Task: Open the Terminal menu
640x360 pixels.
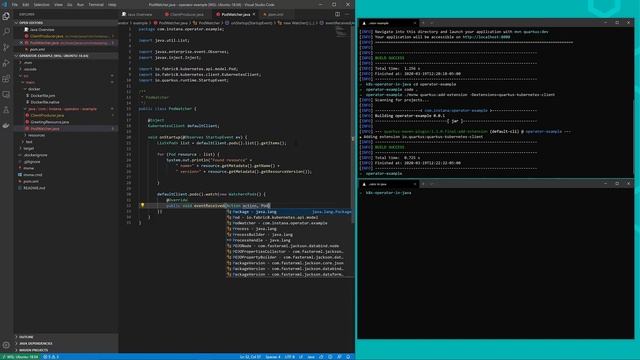Action: tap(96, 4)
